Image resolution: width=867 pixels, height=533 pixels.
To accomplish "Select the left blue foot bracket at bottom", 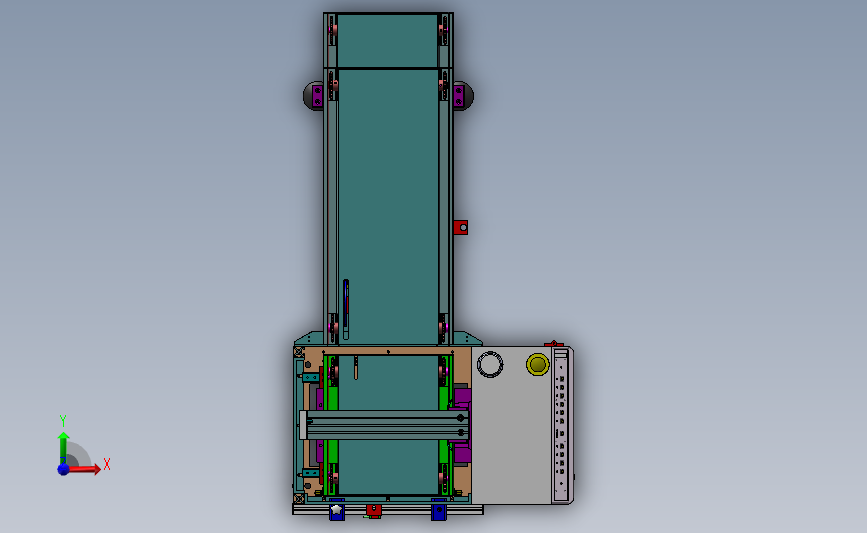I will pos(337,510).
